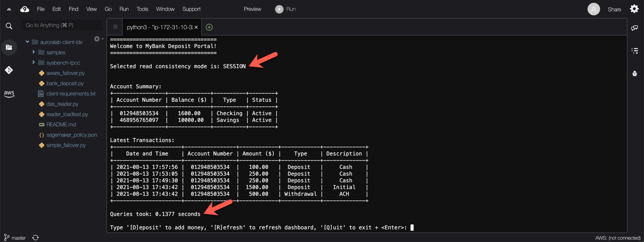
Task: Click the new tab plus button
Action: click(209, 27)
